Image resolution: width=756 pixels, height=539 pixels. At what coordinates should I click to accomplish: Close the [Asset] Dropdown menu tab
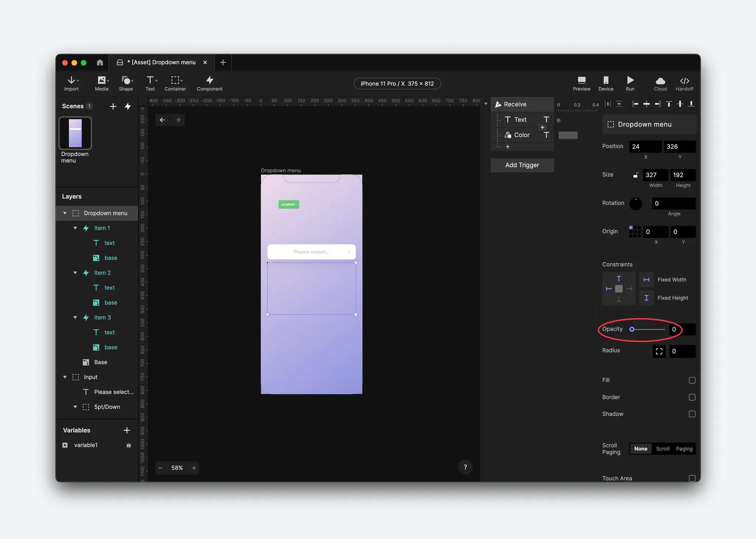[x=205, y=62]
